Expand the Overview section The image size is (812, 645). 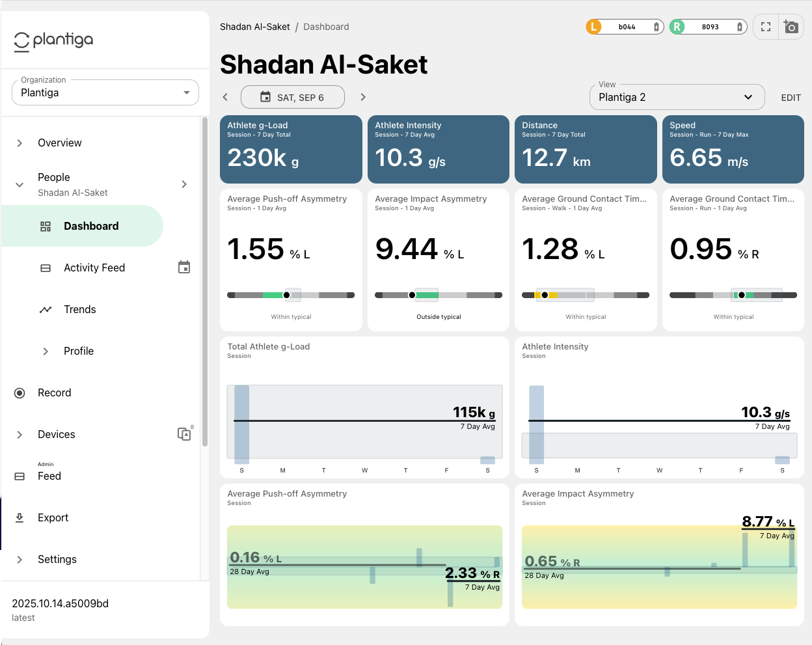coord(20,143)
